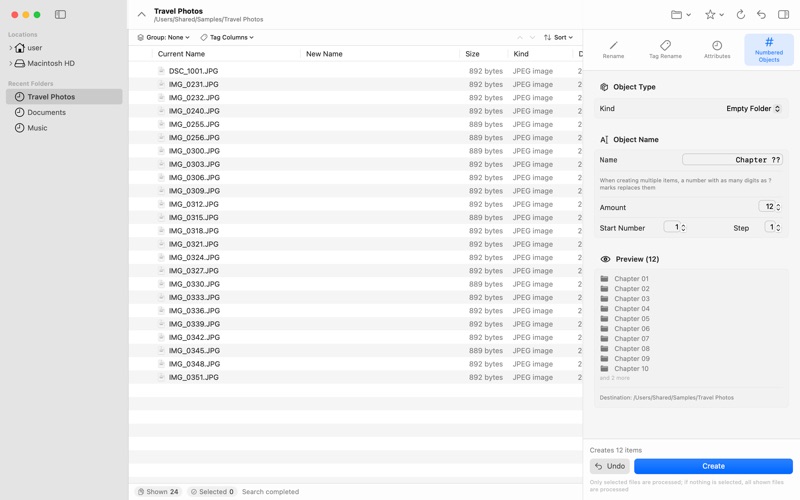Click the file icon for IMG_0336.JPG

coord(161,310)
